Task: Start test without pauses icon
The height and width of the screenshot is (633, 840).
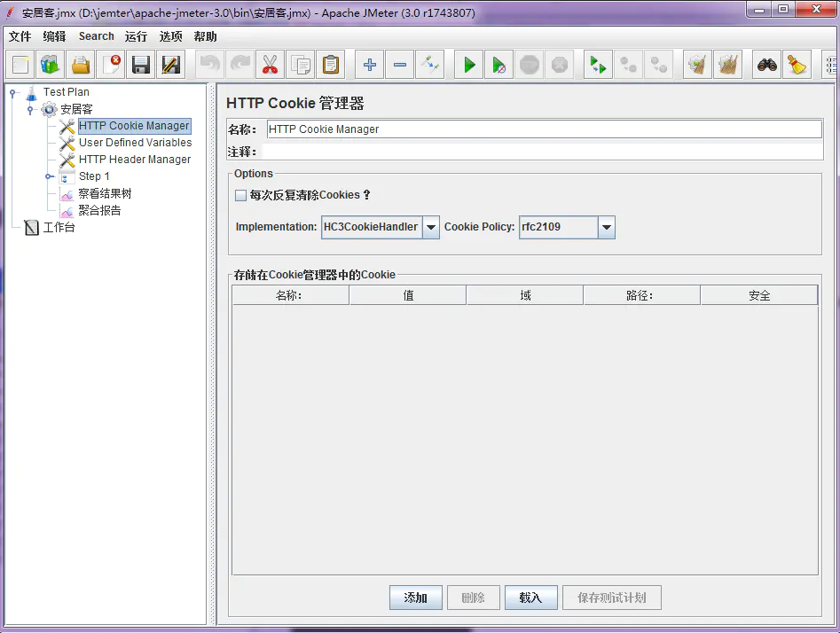Action: 499,65
